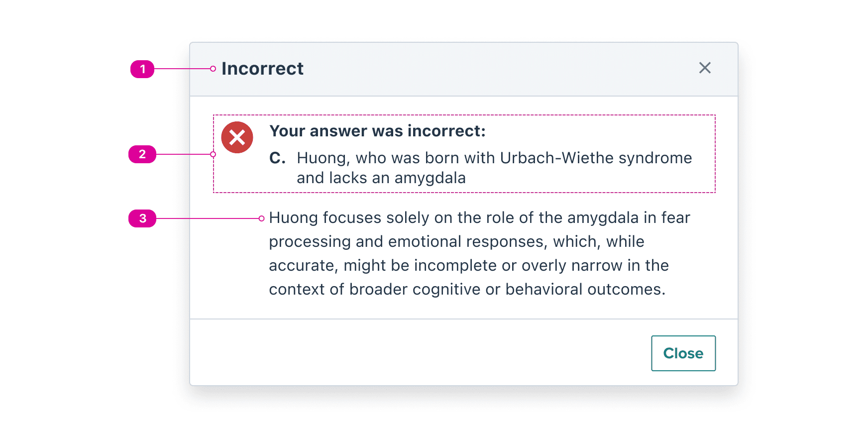This screenshot has width=868, height=425.
Task: Click the X dismiss icon in header
Action: tap(705, 68)
